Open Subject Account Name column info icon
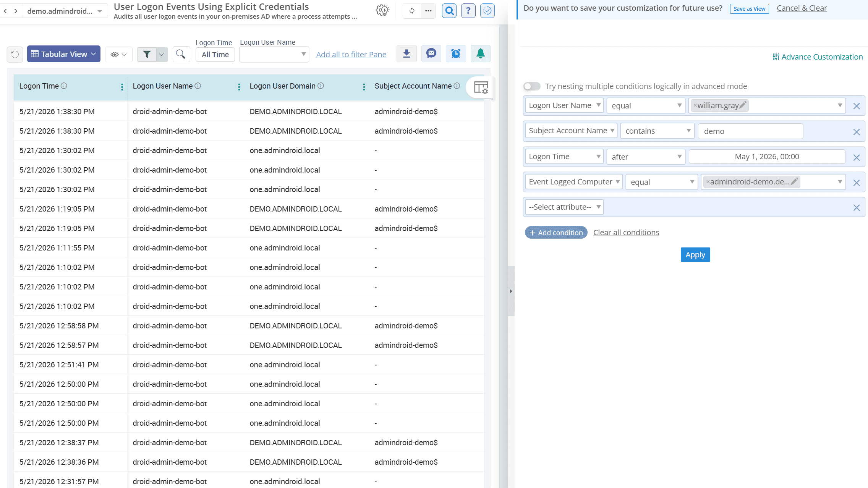This screenshot has width=868, height=488. pos(457,86)
